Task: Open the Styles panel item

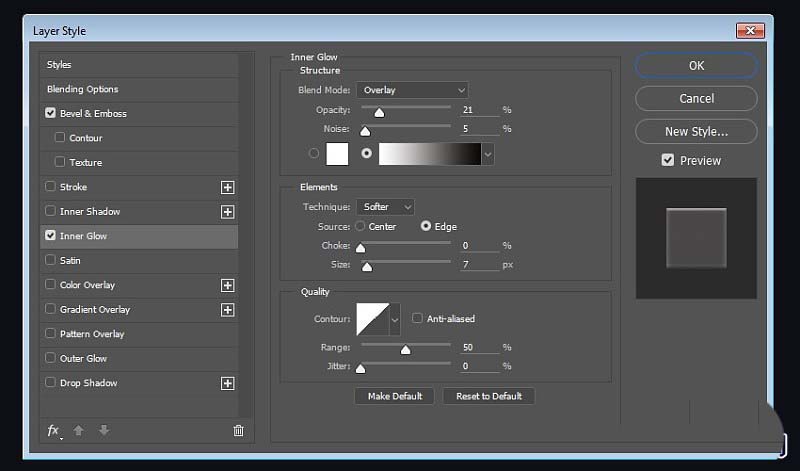Action: click(x=139, y=65)
